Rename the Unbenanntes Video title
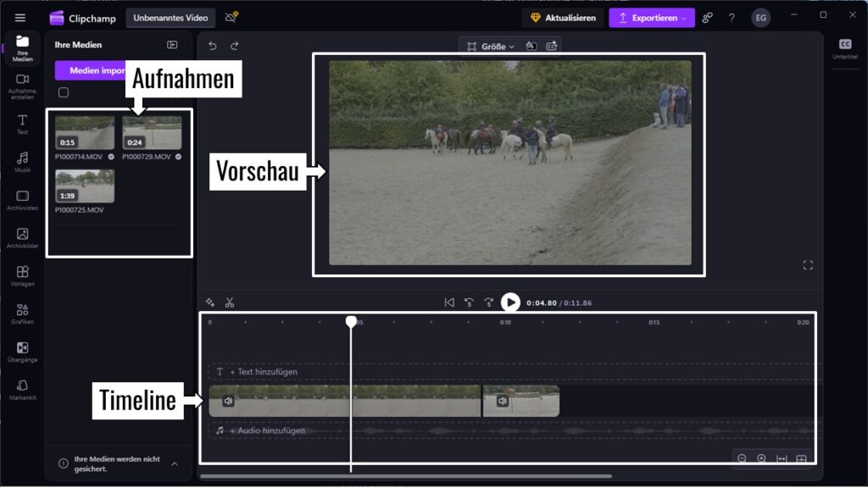868x488 pixels. pyautogui.click(x=170, y=15)
